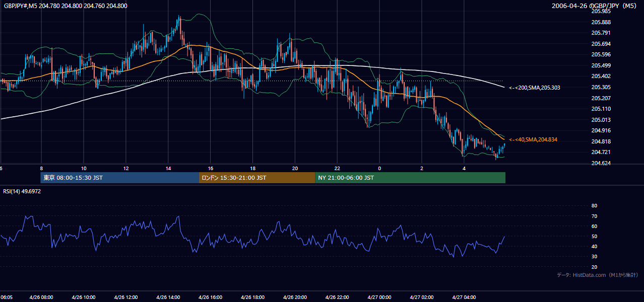Click bottom time label 4/27 04:00
Viewport: 644px width, 302px height.
[464, 297]
